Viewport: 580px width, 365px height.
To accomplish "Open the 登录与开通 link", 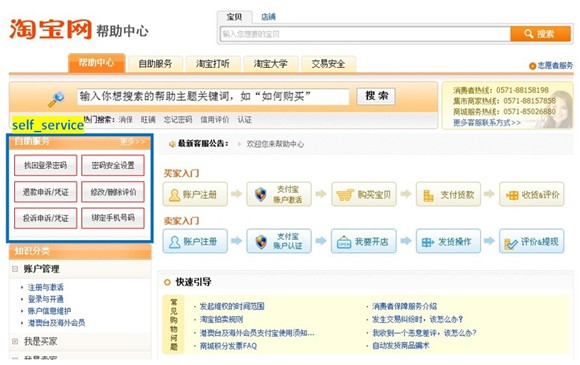I will tap(45, 299).
